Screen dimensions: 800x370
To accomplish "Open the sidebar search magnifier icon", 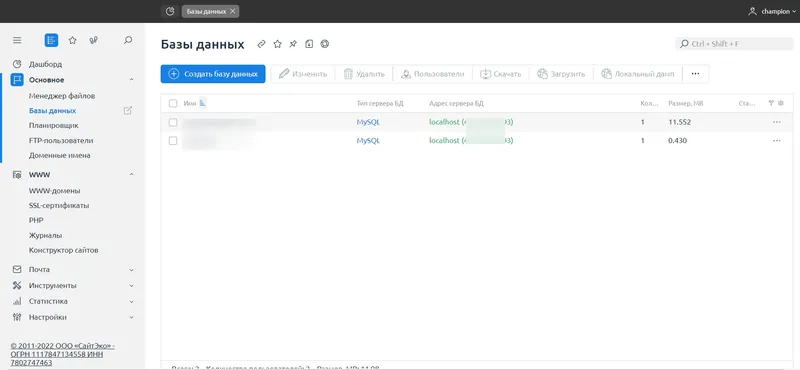I will click(128, 40).
